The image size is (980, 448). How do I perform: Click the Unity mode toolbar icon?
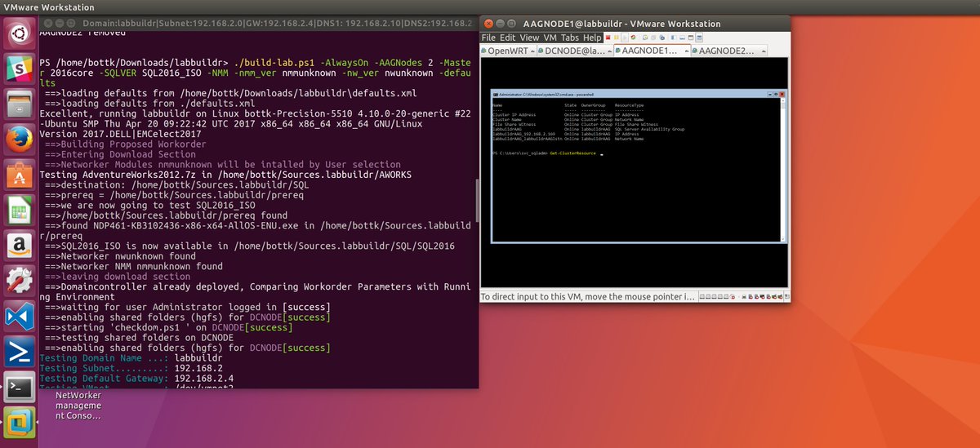coord(700,38)
